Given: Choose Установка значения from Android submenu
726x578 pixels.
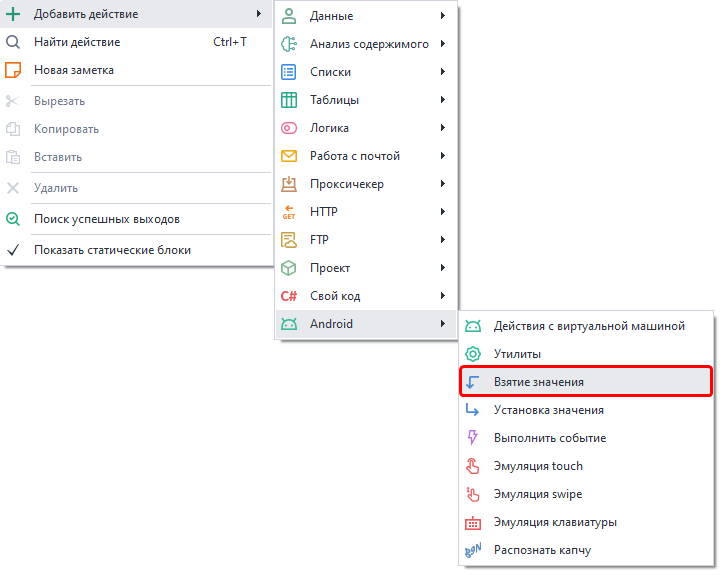Looking at the screenshot, I should (x=548, y=410).
